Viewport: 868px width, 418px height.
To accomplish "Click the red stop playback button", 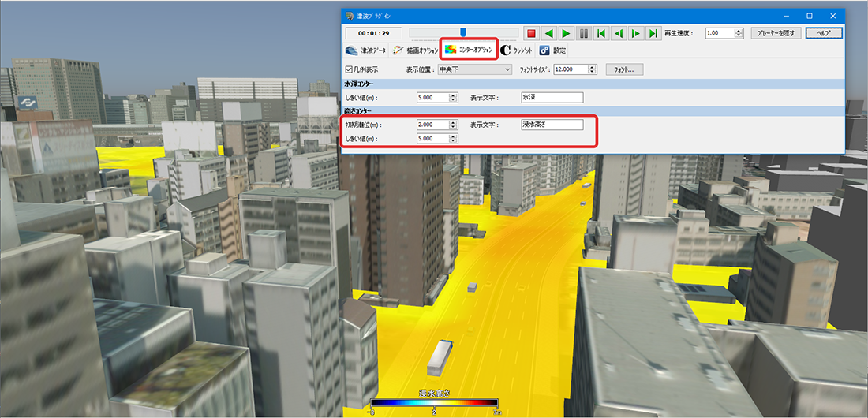I will point(531,33).
